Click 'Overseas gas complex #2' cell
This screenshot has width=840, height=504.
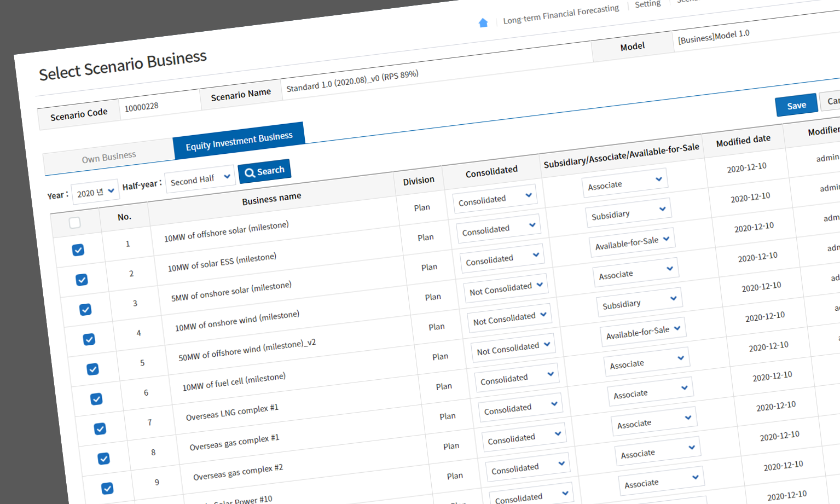[238, 472]
